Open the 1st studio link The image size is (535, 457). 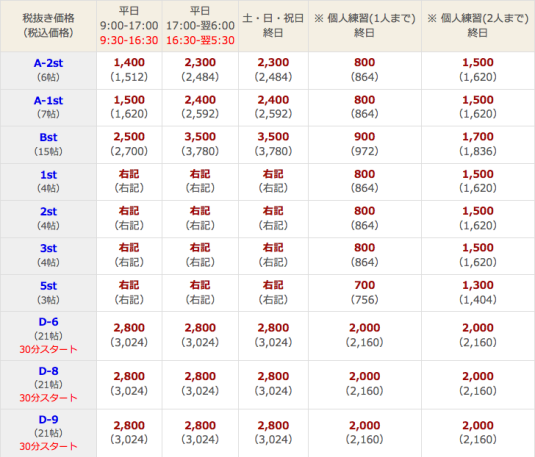48,175
